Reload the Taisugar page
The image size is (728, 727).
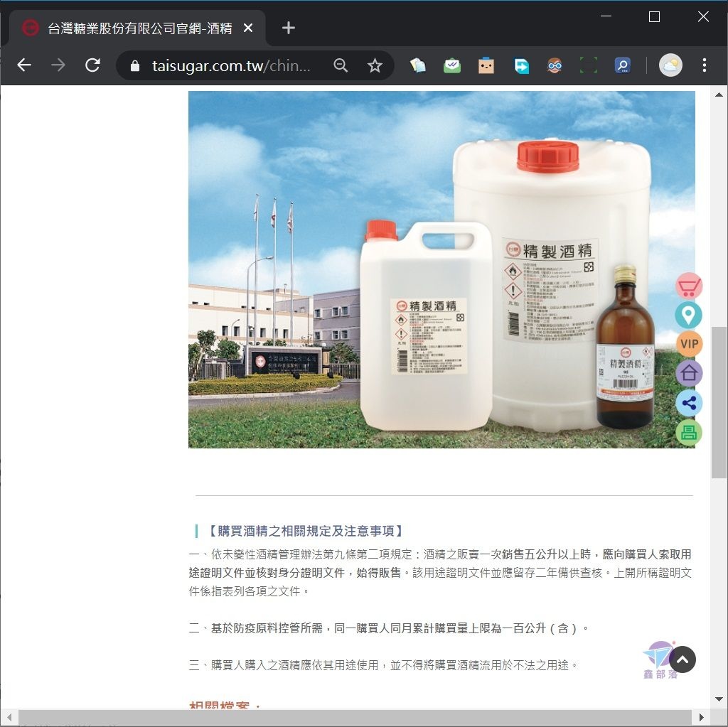pos(93,65)
